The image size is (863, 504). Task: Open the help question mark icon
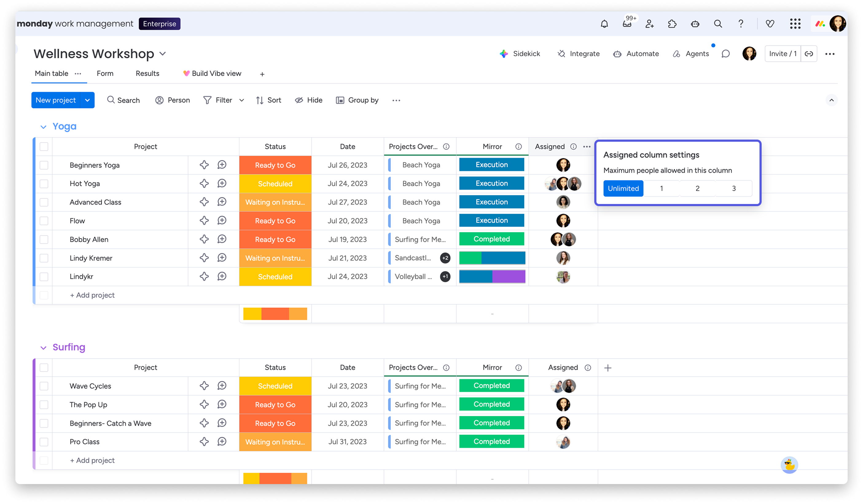tap(741, 24)
